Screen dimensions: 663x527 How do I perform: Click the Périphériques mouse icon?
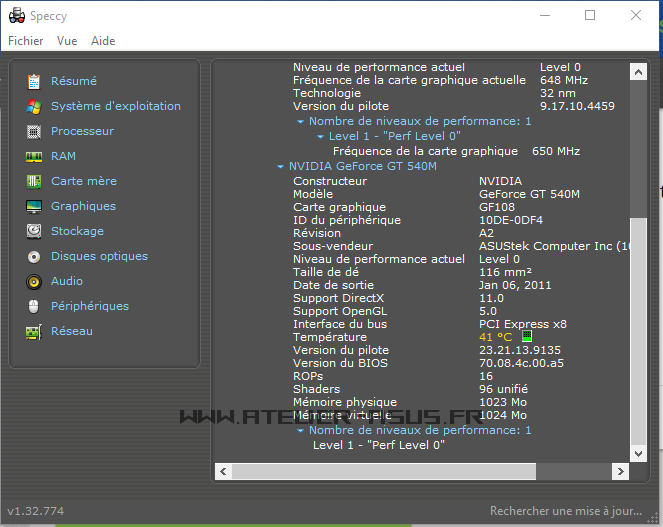point(34,306)
